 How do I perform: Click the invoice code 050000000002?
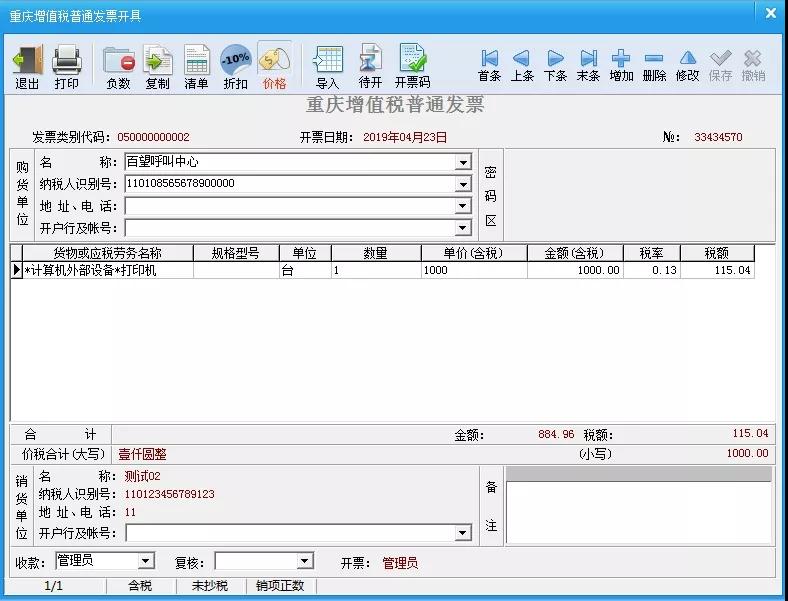pyautogui.click(x=153, y=137)
